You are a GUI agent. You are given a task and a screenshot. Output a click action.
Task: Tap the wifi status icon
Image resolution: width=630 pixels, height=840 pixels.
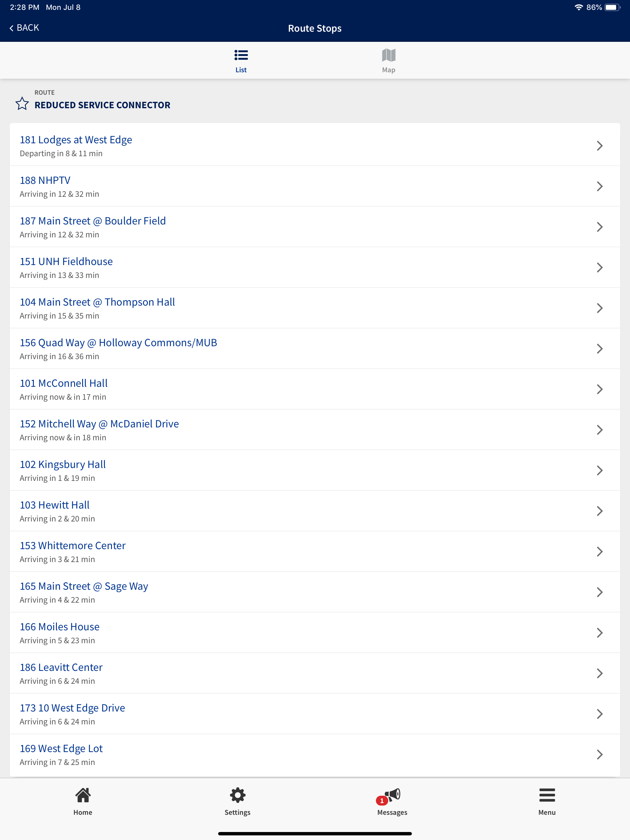point(578,7)
